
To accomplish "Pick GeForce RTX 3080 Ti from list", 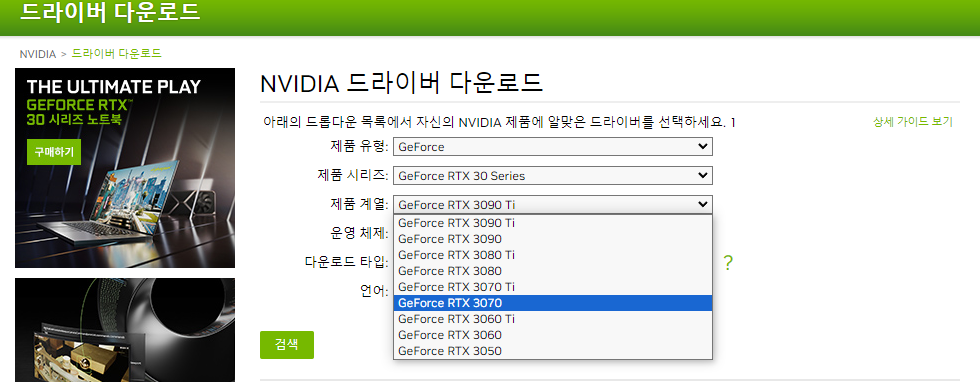I will (552, 255).
